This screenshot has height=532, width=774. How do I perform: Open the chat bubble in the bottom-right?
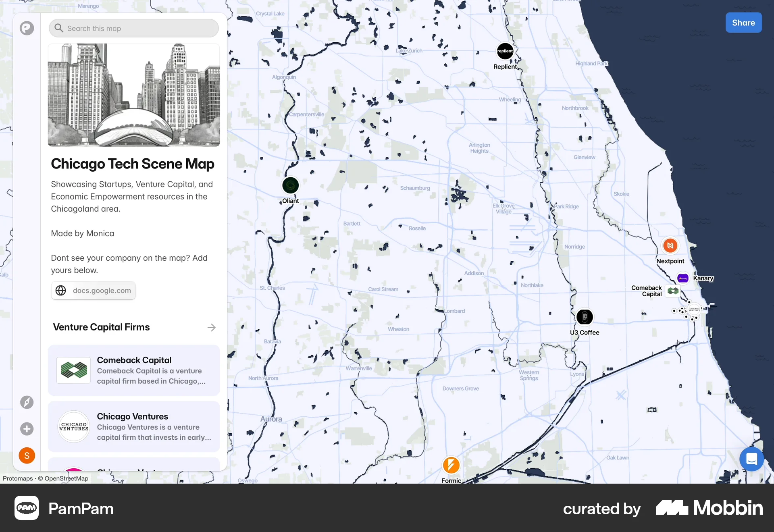point(751,459)
